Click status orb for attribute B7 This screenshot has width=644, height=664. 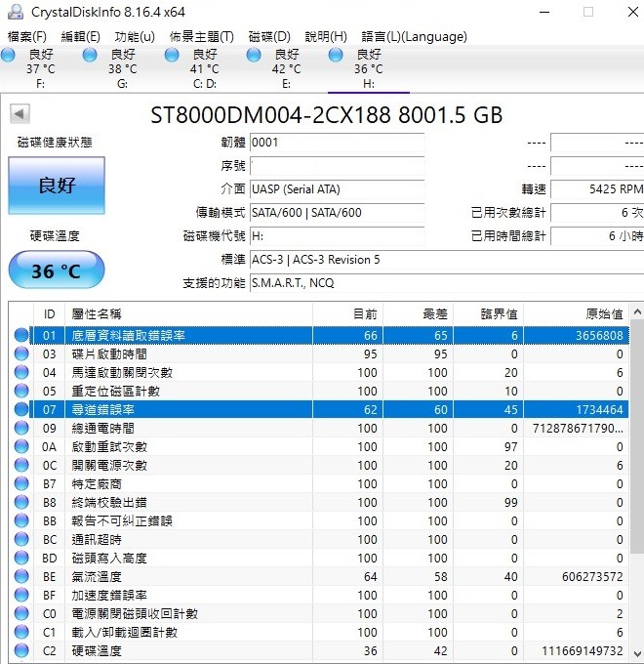click(21, 483)
